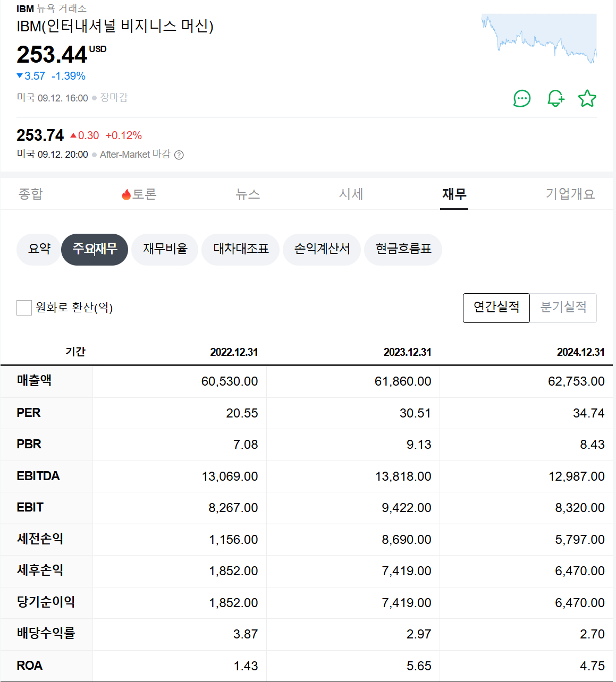Open the 기업개요 tab

click(x=570, y=194)
